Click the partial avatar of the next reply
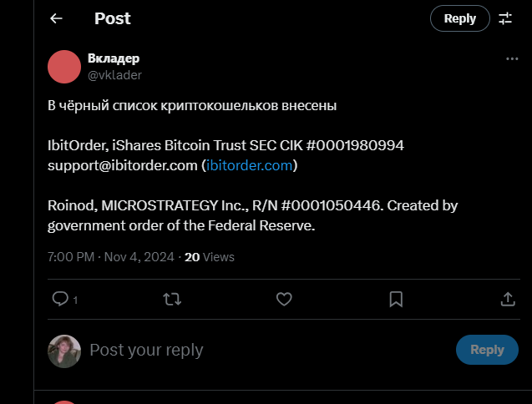Viewport: 532px width, 404px height. coord(64,401)
